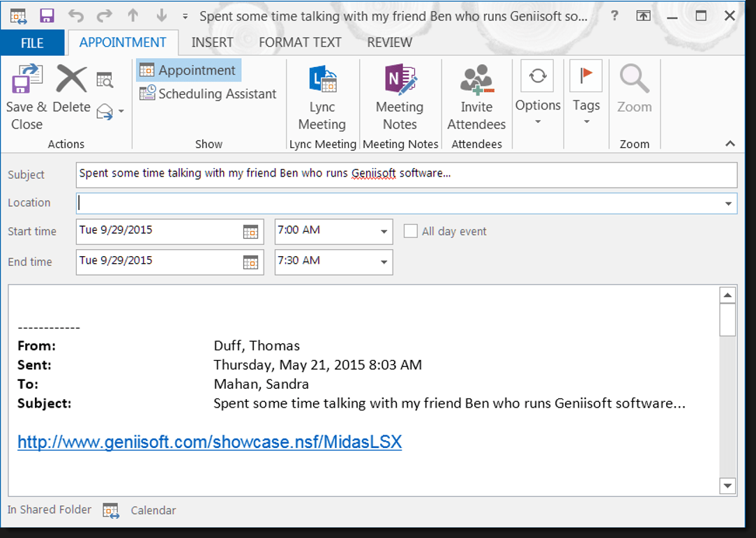Open the Forward dropdown arrow
The image size is (756, 538).
[x=121, y=112]
